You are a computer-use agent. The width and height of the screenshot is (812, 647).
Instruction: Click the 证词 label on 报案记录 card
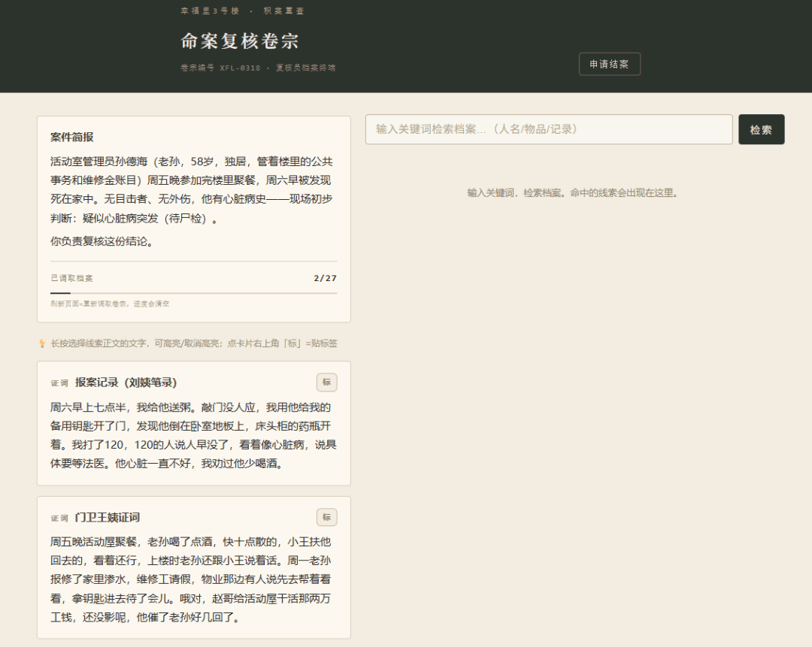point(59,383)
